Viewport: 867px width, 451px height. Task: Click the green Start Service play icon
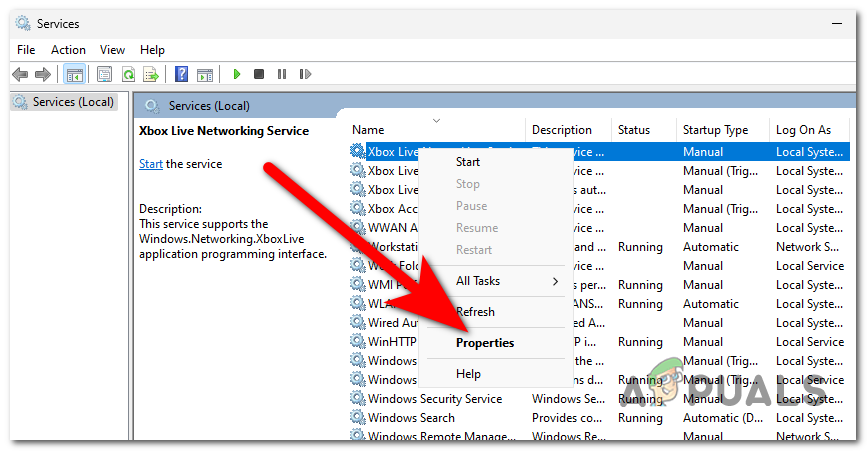point(237,74)
